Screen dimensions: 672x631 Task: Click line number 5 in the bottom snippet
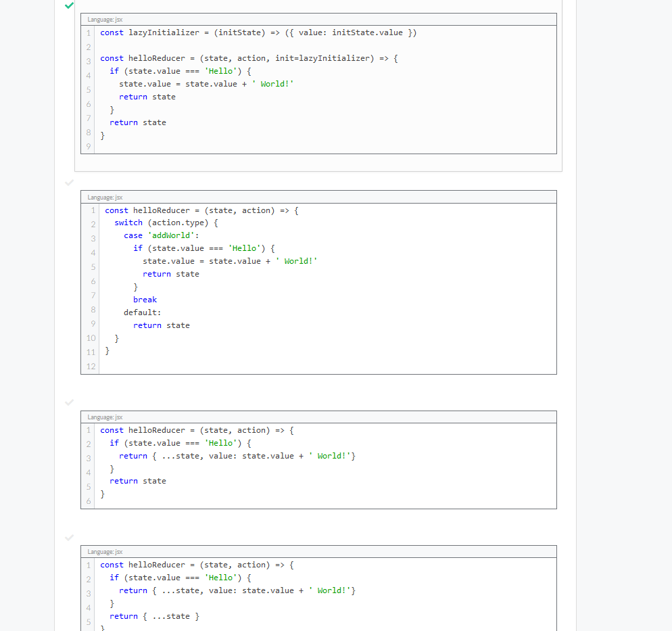coord(89,621)
